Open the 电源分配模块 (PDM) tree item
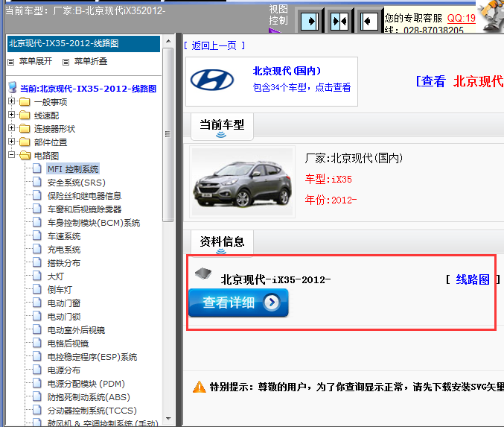504x427 pixels. [86, 384]
